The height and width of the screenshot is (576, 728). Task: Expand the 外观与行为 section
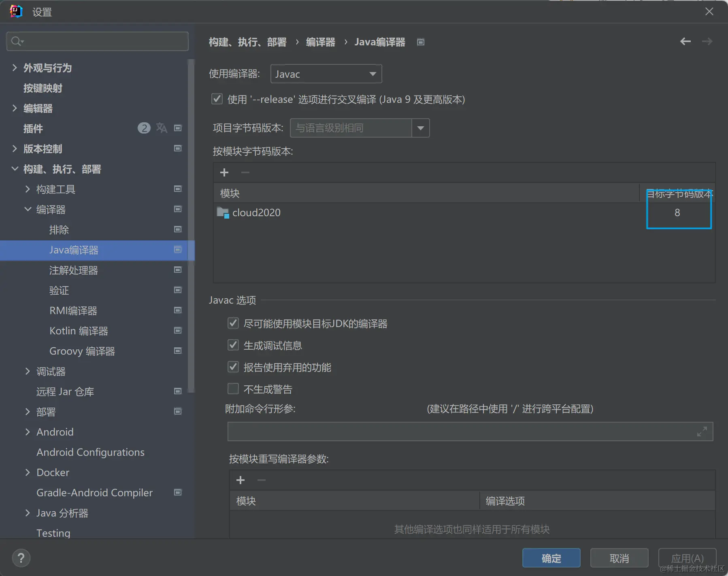(15, 68)
